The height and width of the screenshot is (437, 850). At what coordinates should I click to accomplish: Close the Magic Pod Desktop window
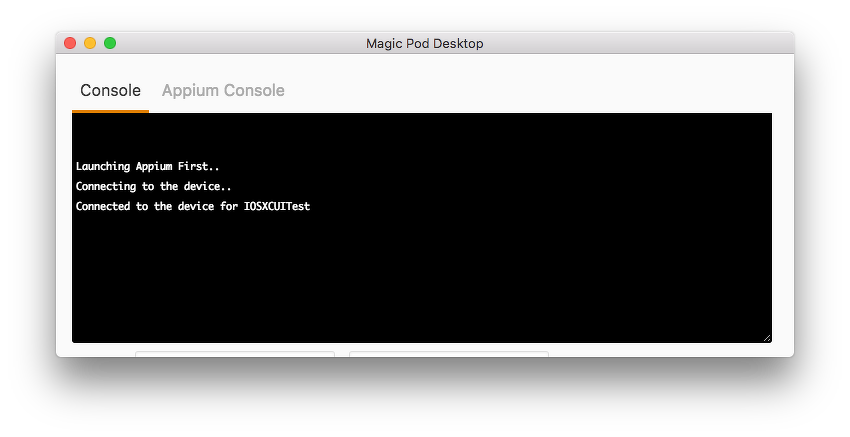coord(70,43)
